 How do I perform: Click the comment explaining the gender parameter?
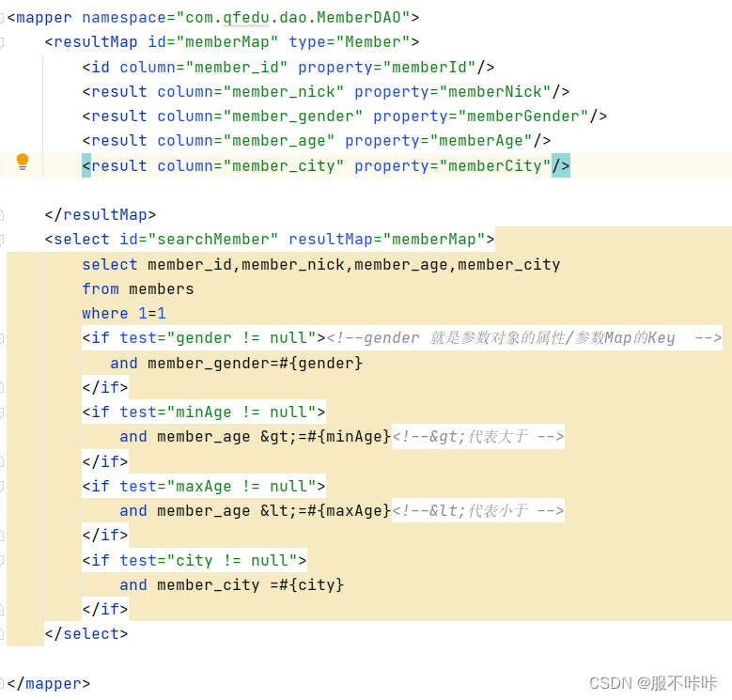click(x=523, y=338)
